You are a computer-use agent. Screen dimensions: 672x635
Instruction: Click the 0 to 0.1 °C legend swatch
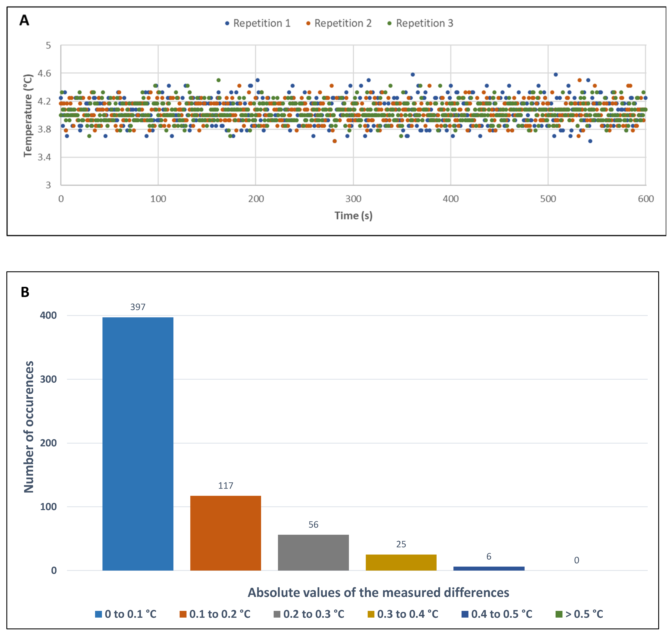tap(99, 614)
